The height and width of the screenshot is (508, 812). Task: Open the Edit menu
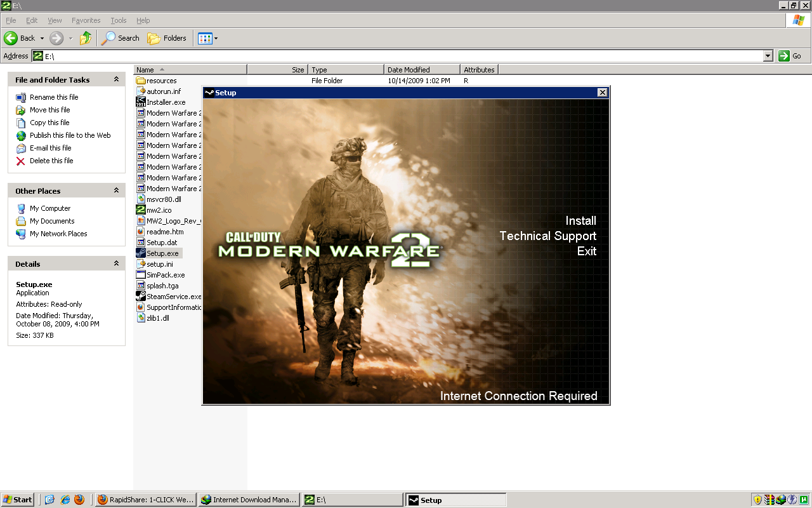pyautogui.click(x=32, y=20)
